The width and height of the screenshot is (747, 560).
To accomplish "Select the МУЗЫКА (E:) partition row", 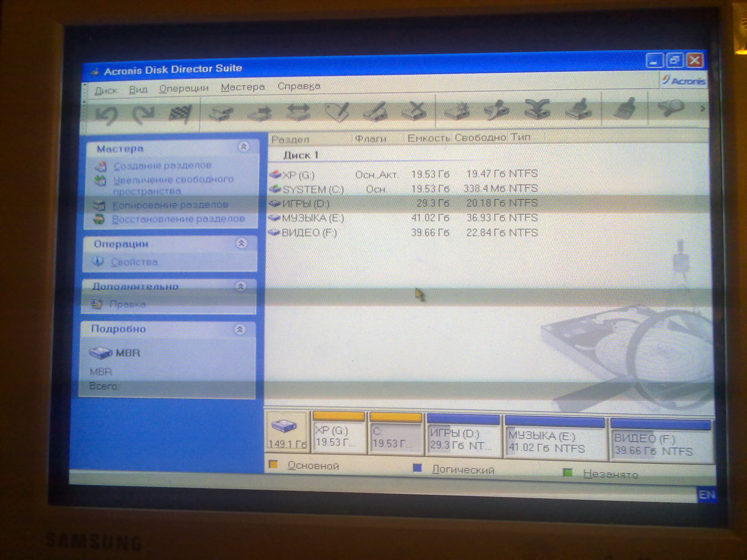I will [403, 218].
